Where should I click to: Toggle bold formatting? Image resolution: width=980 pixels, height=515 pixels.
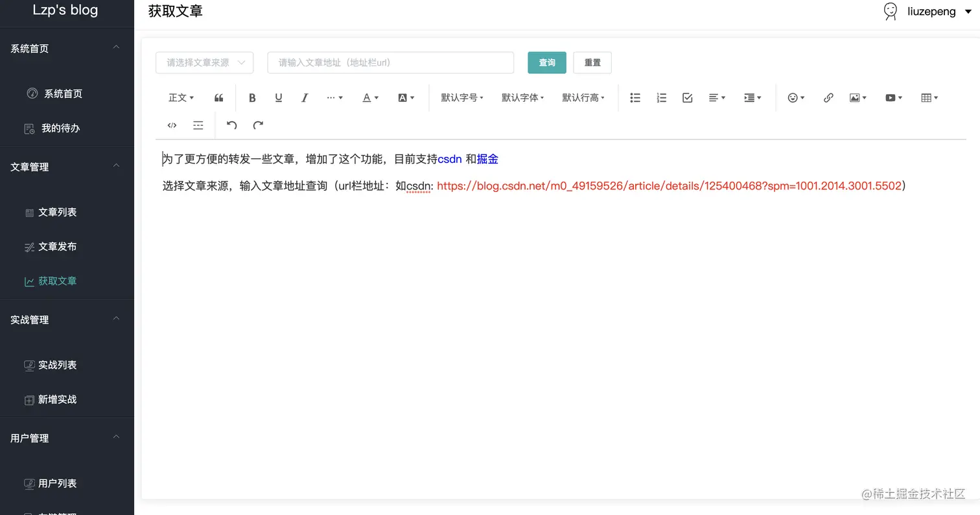[x=252, y=98]
